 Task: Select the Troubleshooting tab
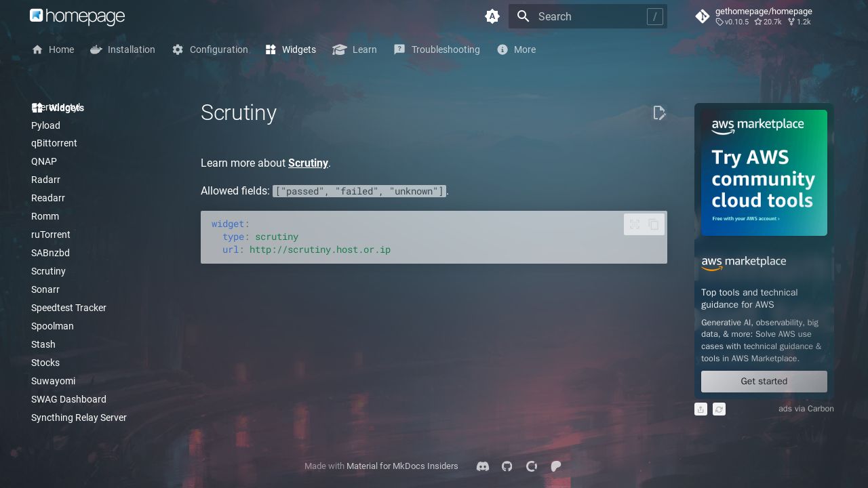(437, 49)
